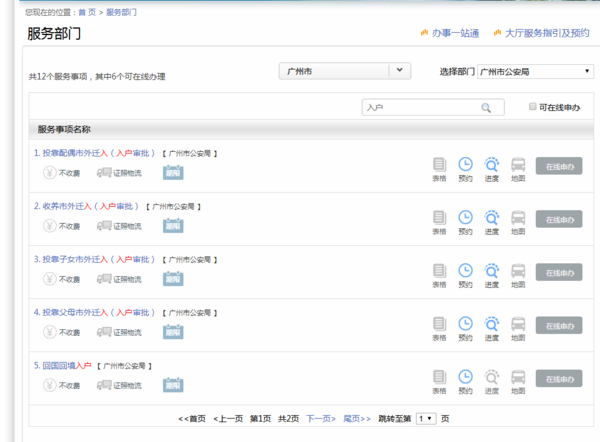600x442 pixels.
Task: Click 在线申办 button for 投靠配偶市外迁入
Action: (x=559, y=166)
